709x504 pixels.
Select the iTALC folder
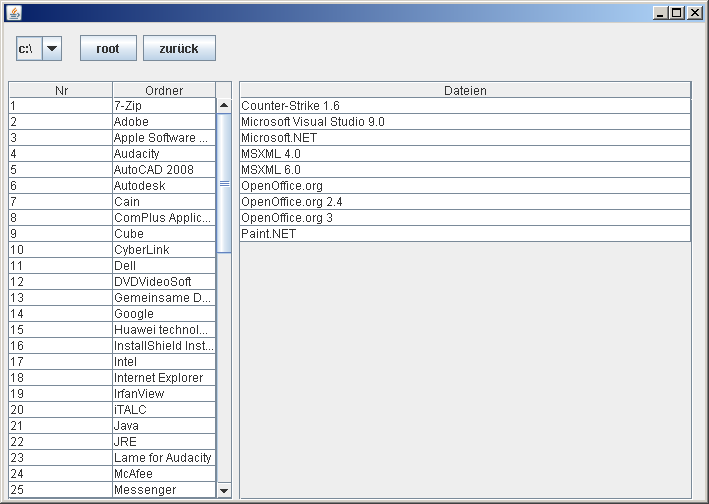pos(164,410)
